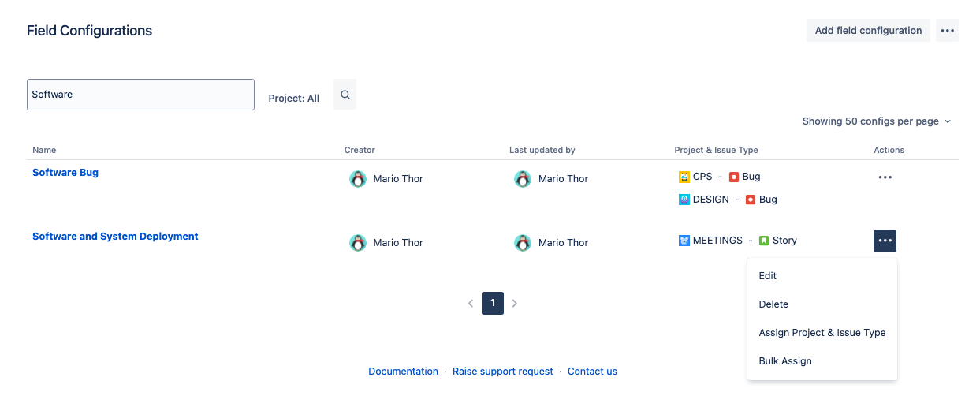Click the CPS project icon
980x407 pixels.
(x=684, y=177)
